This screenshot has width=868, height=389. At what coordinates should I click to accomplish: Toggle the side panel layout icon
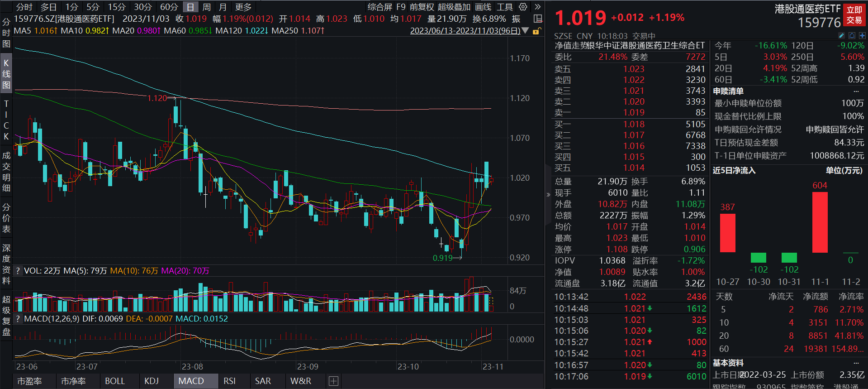click(538, 19)
